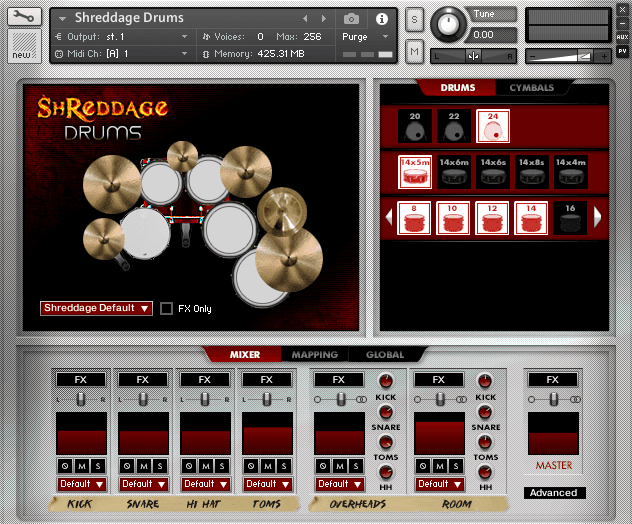The image size is (632, 524).
Task: Click the Advanced button
Action: [x=554, y=493]
